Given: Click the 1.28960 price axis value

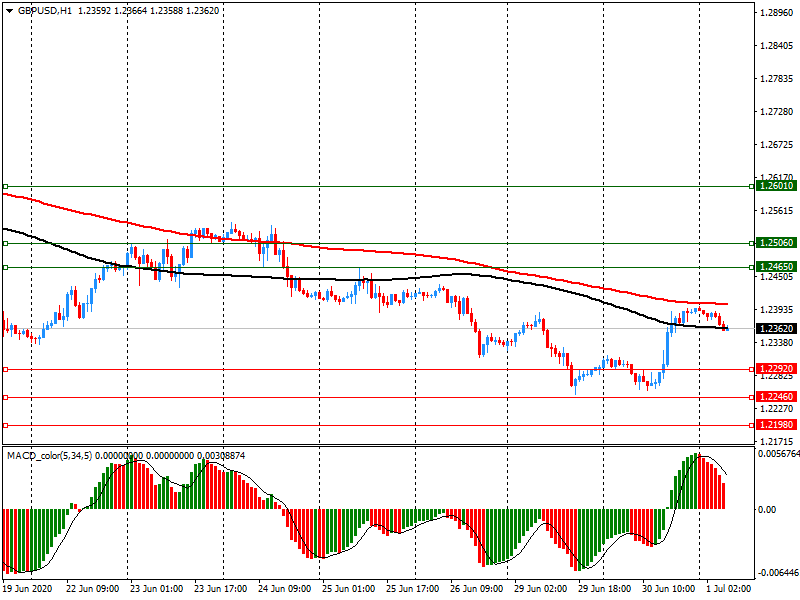Looking at the screenshot, I should pos(777,13).
